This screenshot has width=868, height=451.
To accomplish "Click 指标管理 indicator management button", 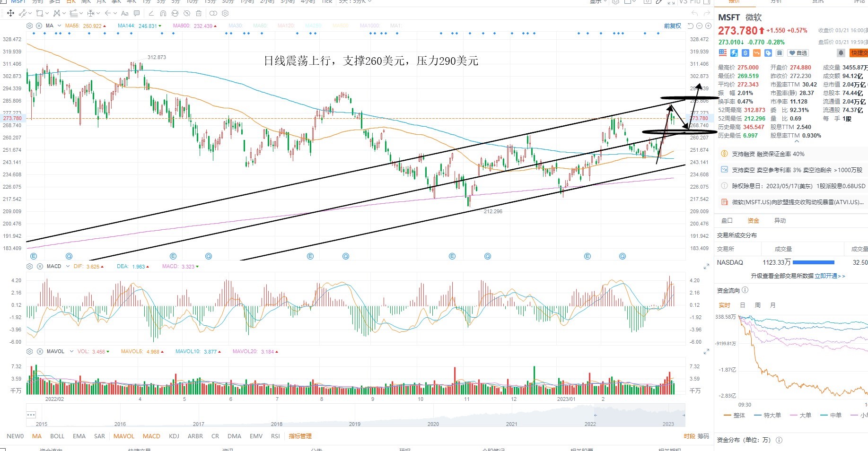I will pos(300,436).
